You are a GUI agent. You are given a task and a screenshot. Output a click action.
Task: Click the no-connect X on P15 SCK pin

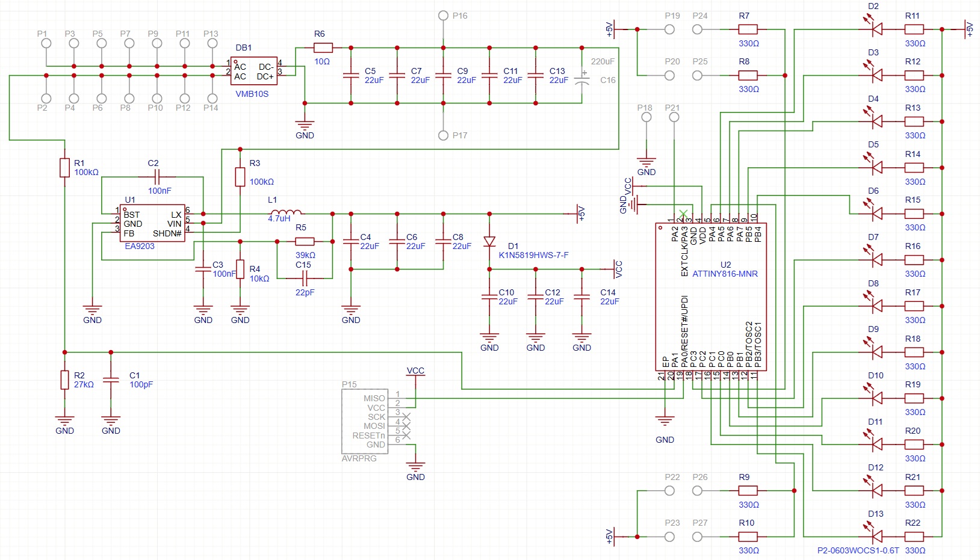click(x=406, y=417)
